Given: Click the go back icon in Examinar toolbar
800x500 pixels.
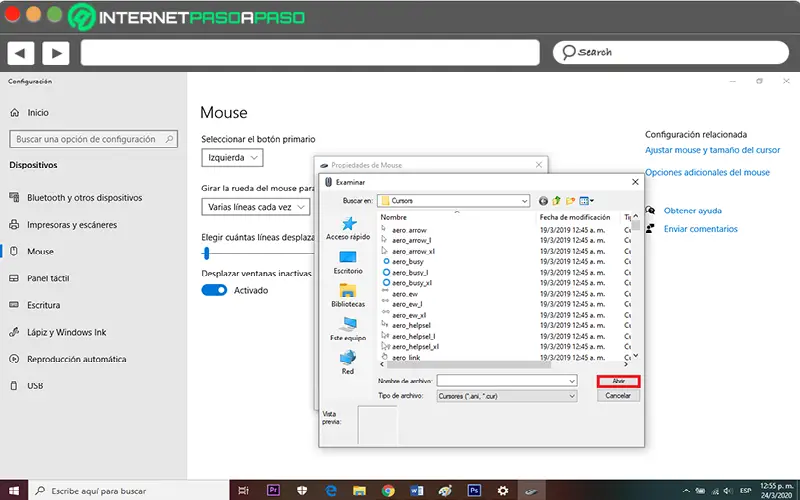Looking at the screenshot, I should 543,201.
